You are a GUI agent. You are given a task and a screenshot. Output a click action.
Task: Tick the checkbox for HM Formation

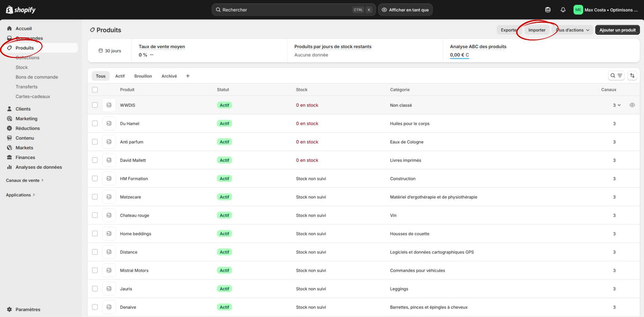click(x=95, y=178)
